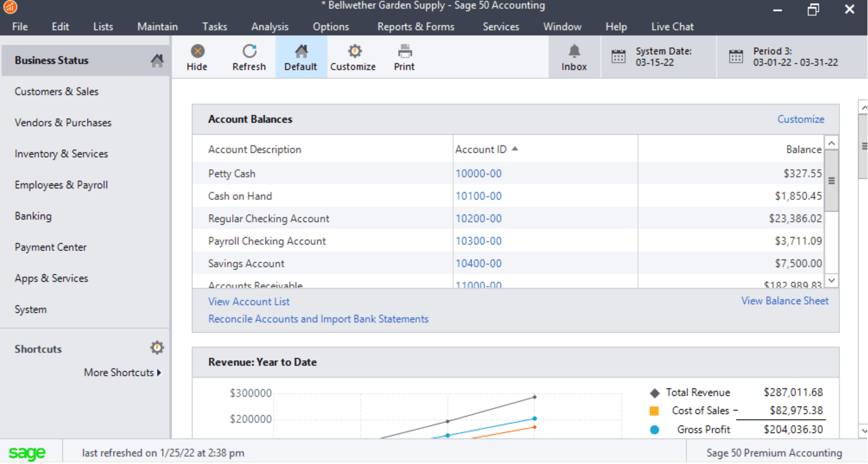Click main page scrollbar up arrow
Viewport: 868px width, 464px height.
863,107
